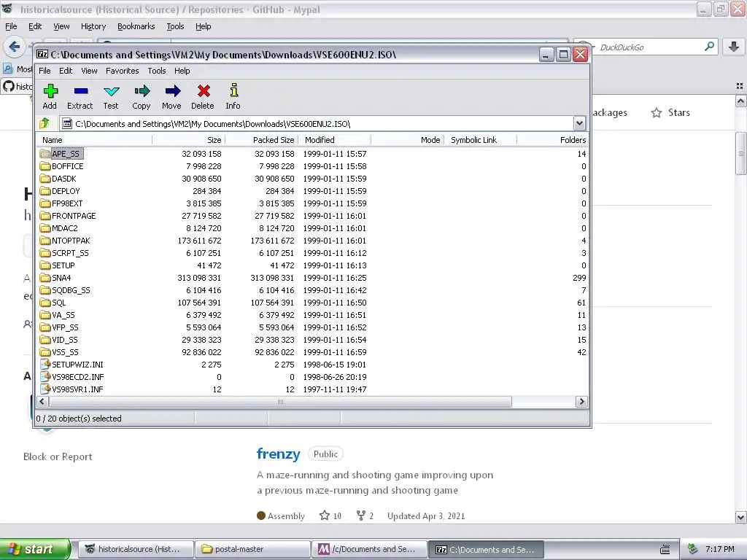Click the SETUPWIZ.INI file icon

pyautogui.click(x=45, y=365)
